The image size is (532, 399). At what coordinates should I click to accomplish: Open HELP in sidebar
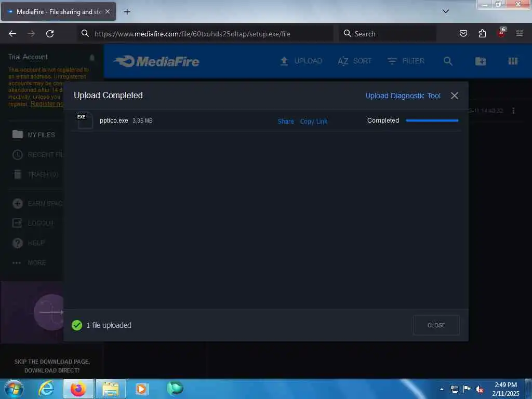pyautogui.click(x=29, y=243)
